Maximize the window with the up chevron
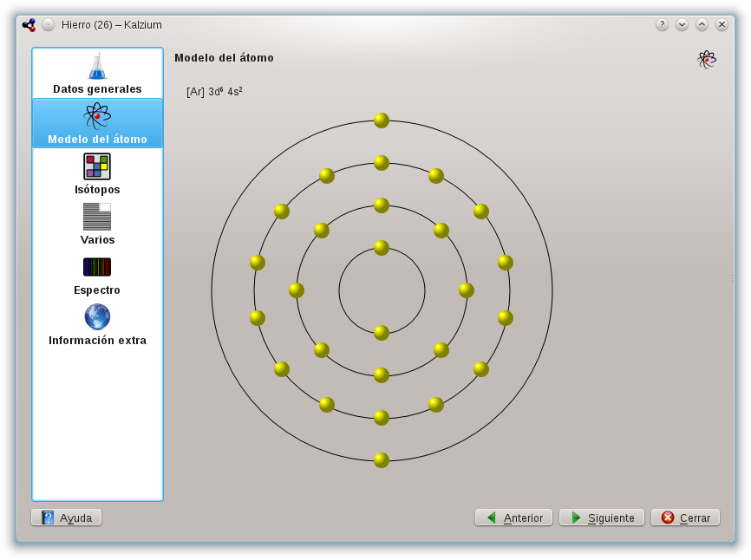The height and width of the screenshot is (560, 751). [x=702, y=24]
